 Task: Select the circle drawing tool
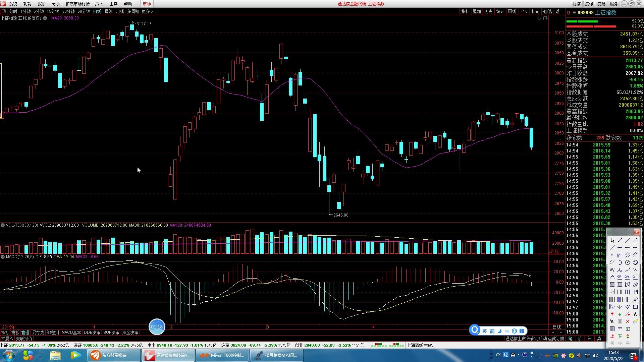[x=628, y=262]
